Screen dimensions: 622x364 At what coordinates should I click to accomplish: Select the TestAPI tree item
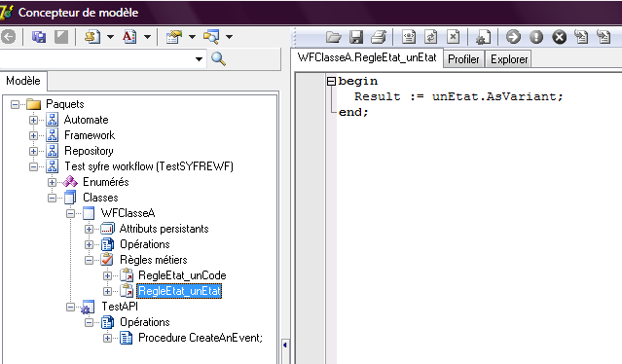(x=120, y=307)
